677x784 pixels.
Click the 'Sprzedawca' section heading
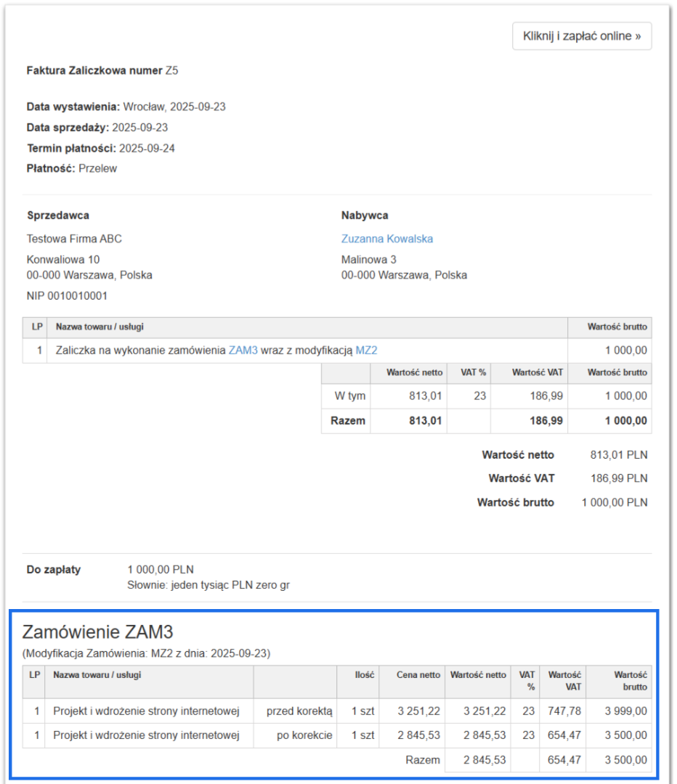[x=58, y=216]
